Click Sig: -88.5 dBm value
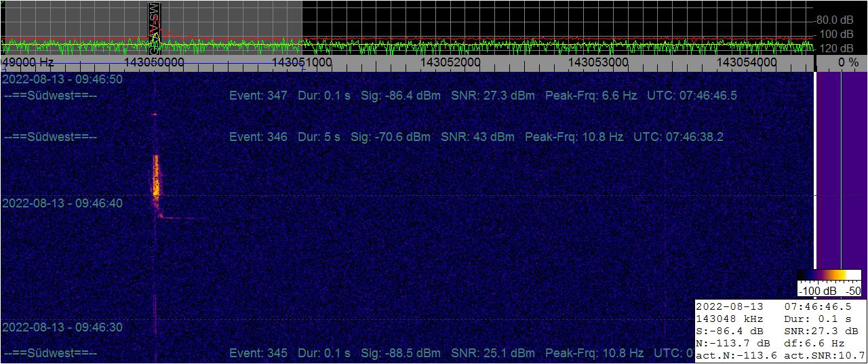This screenshot has height=364, width=868. [401, 354]
